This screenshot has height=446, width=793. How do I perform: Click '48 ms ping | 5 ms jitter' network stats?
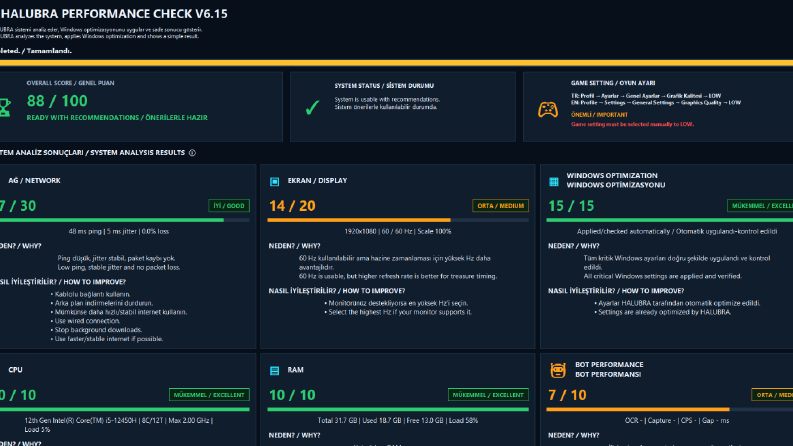(119, 232)
